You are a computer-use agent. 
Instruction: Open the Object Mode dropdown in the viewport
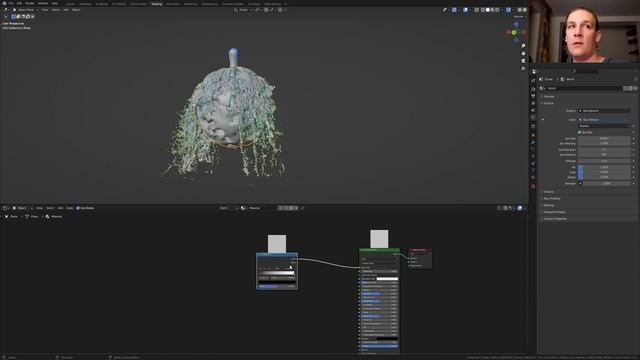[24, 10]
